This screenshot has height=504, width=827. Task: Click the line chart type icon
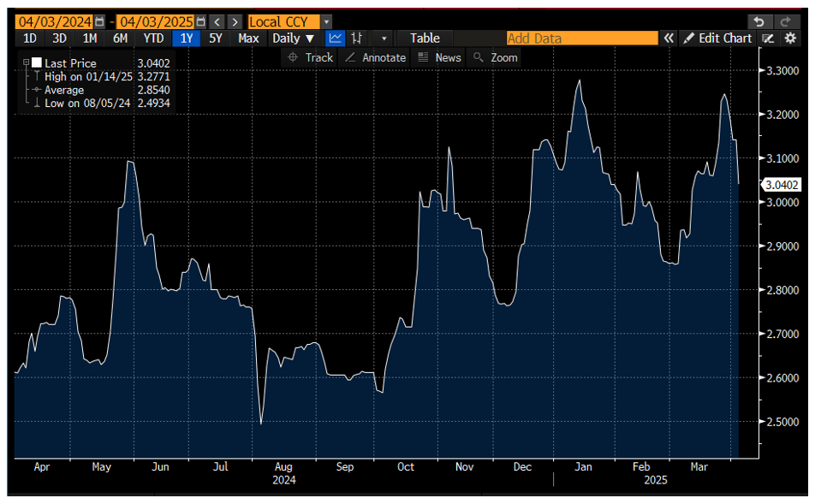coord(335,38)
